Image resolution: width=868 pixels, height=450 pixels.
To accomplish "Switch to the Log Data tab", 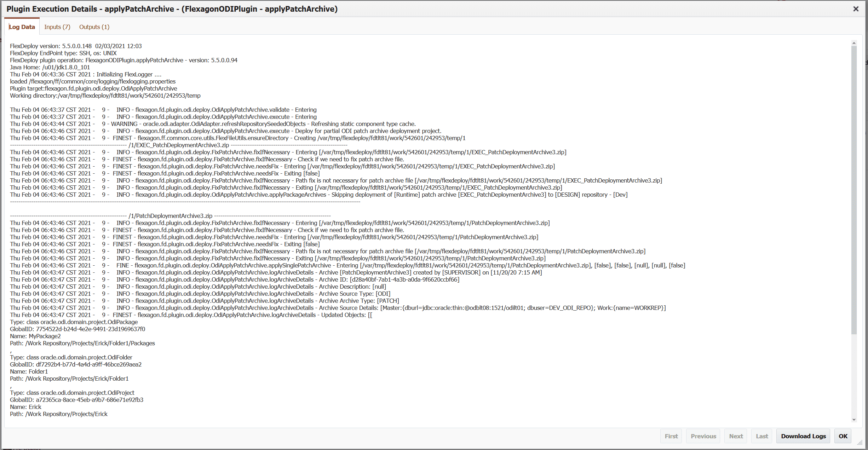I will click(x=22, y=27).
